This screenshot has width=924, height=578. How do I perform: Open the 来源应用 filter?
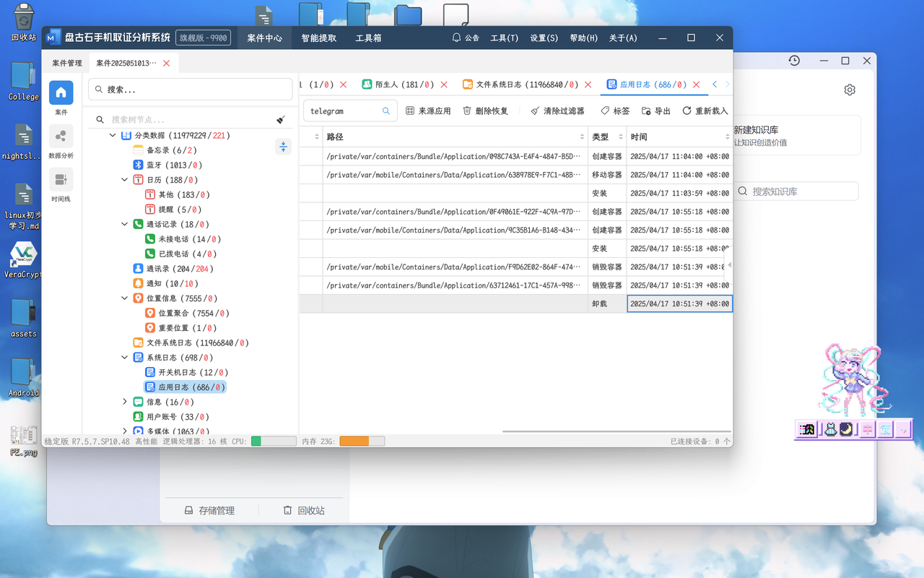click(428, 111)
